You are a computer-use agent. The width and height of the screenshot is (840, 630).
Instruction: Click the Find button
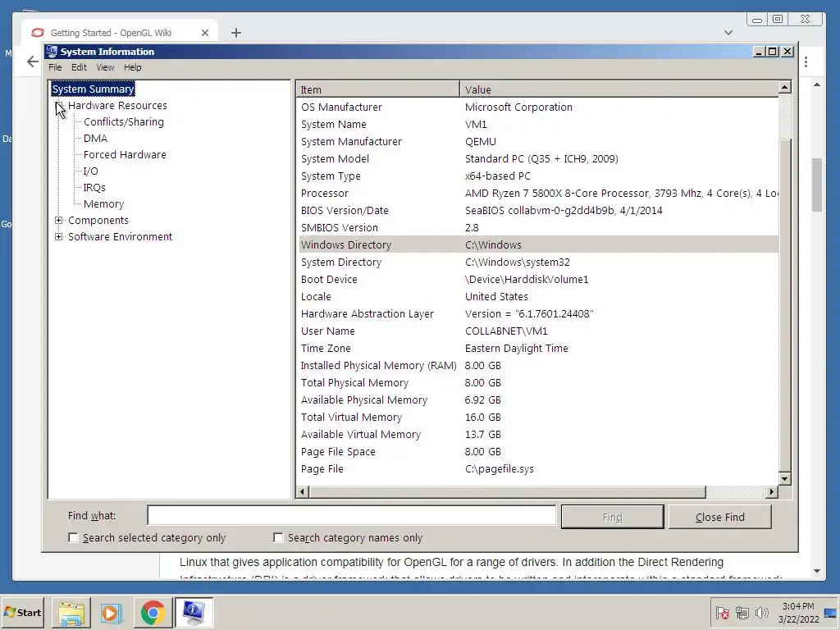612,517
